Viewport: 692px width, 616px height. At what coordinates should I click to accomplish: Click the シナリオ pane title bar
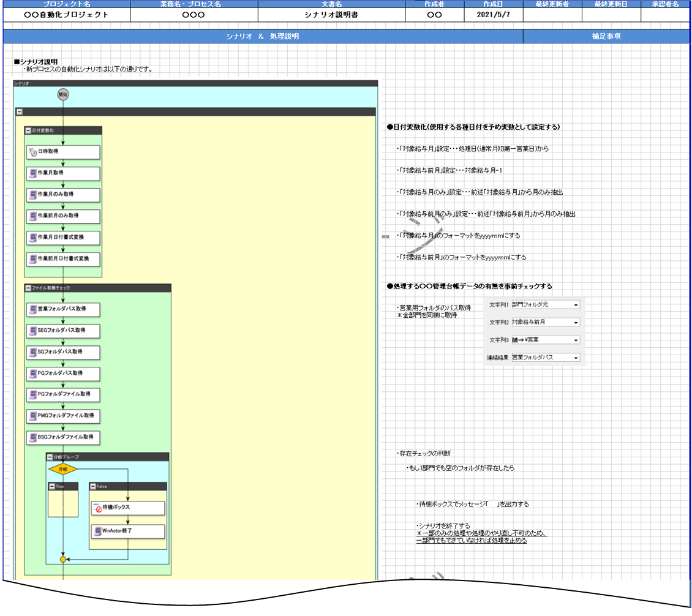[x=195, y=83]
